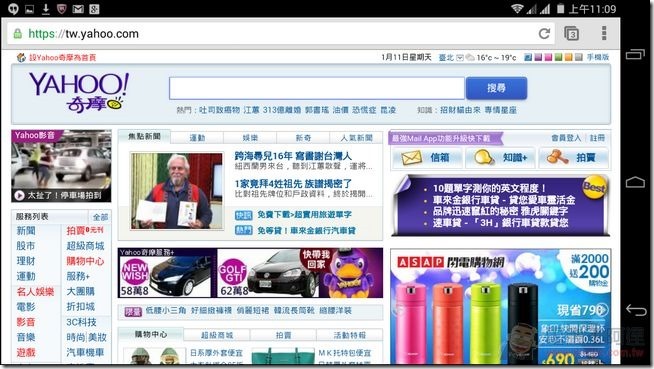Select the purple theme swatch
The height and width of the screenshot is (369, 654).
tap(538, 57)
